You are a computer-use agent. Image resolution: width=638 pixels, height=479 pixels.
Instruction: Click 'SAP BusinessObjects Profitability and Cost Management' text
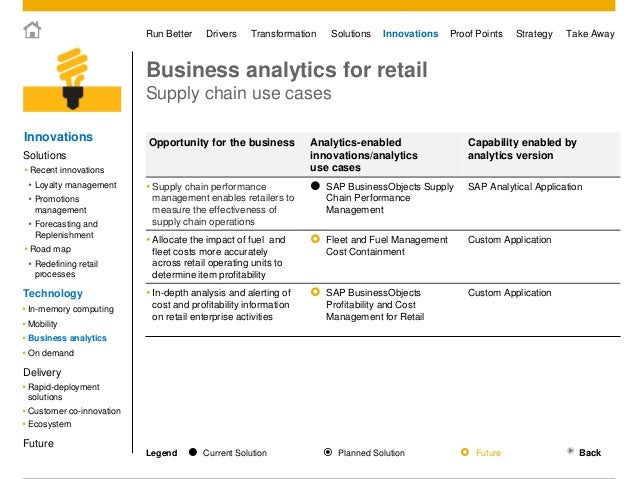[x=375, y=304]
